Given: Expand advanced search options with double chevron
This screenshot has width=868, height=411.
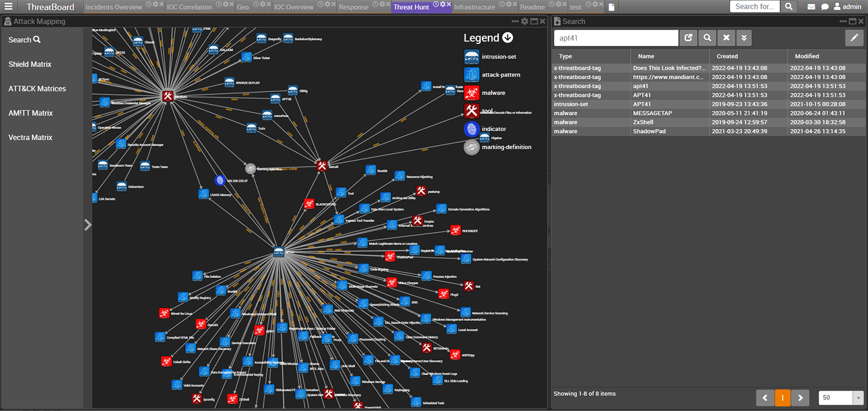Looking at the screenshot, I should click(x=744, y=38).
